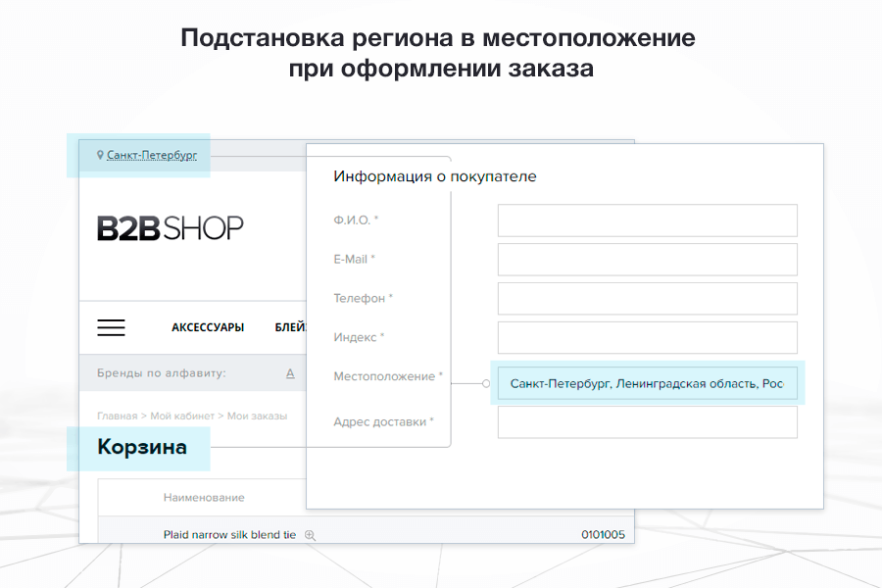Image resolution: width=882 pixels, height=588 pixels.
Task: Click the magnifier icon next to Plaid narrow silk blend tie
Action: [x=312, y=535]
